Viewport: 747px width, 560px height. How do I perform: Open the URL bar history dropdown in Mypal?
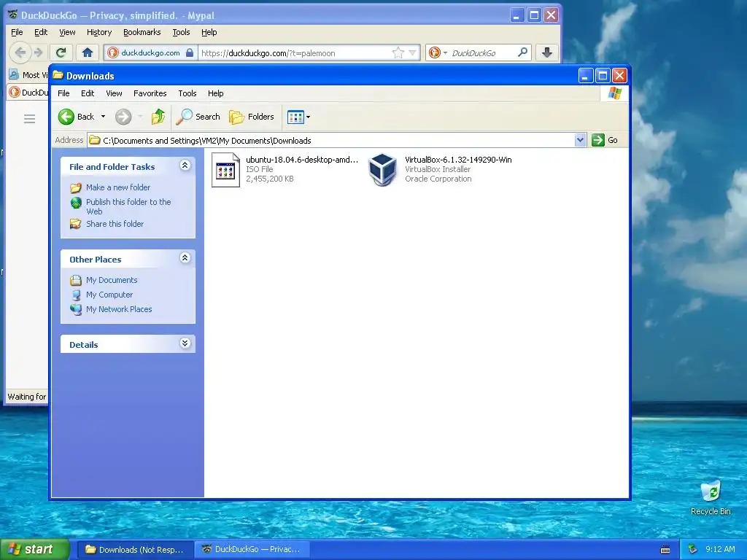coord(413,52)
